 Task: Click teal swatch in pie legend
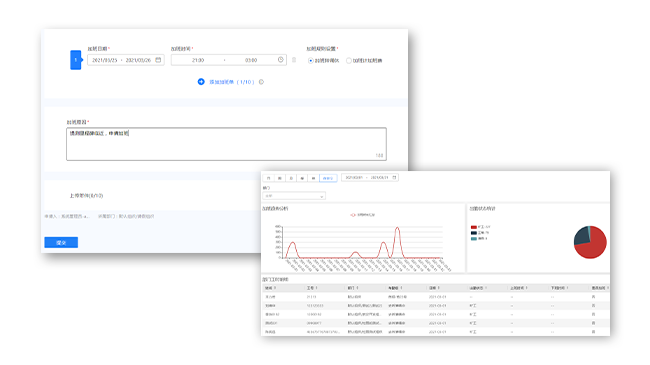tap(473, 238)
